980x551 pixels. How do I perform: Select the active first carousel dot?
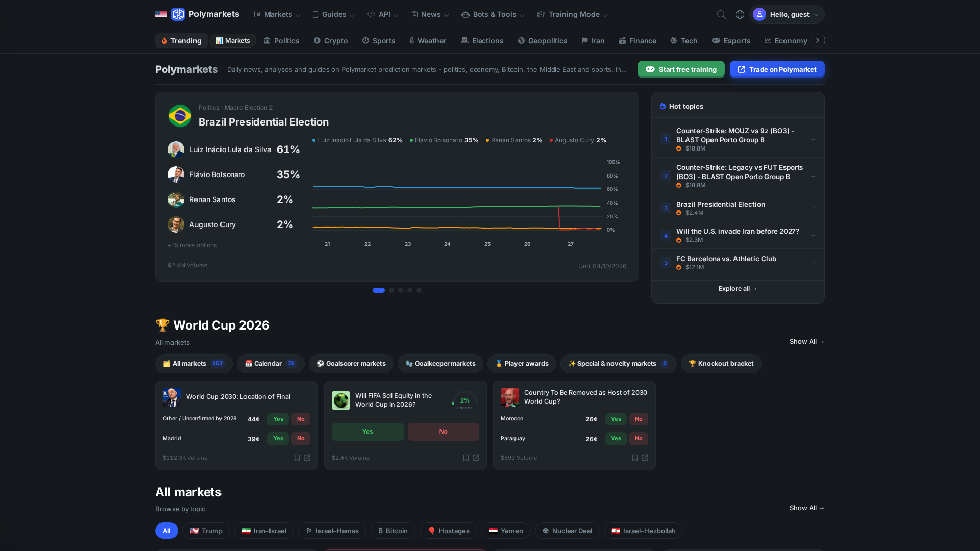click(x=379, y=290)
